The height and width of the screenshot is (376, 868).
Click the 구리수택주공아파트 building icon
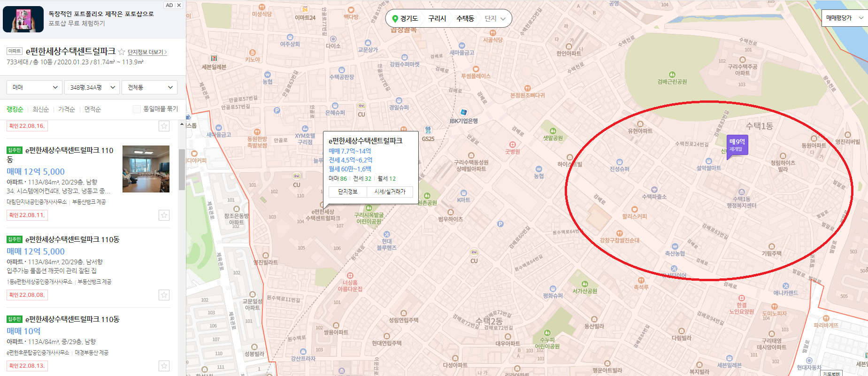[743, 60]
